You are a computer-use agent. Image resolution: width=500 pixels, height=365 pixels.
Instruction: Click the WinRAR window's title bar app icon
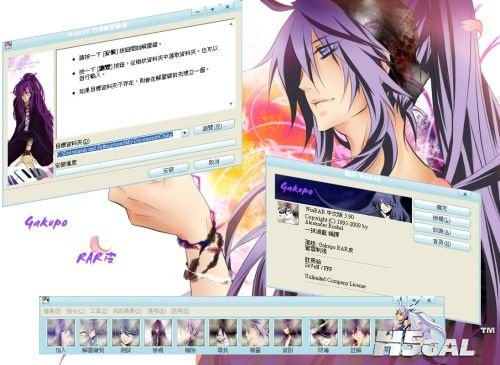click(45, 300)
